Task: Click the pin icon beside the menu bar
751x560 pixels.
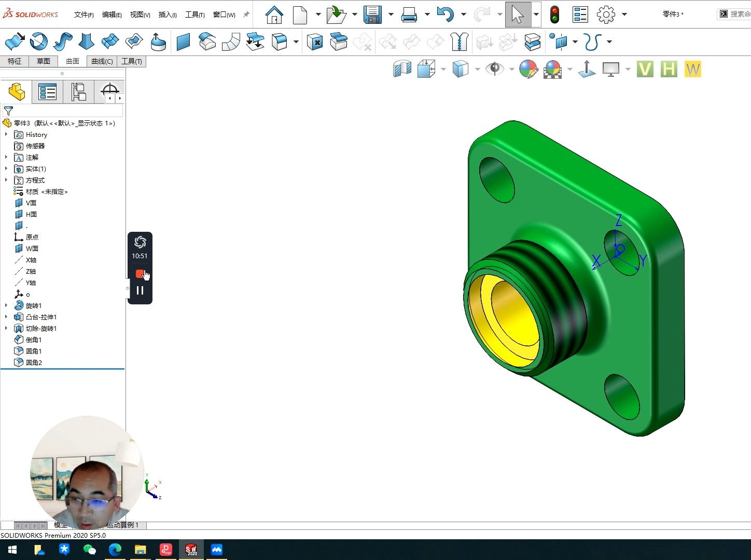Action: [246, 15]
